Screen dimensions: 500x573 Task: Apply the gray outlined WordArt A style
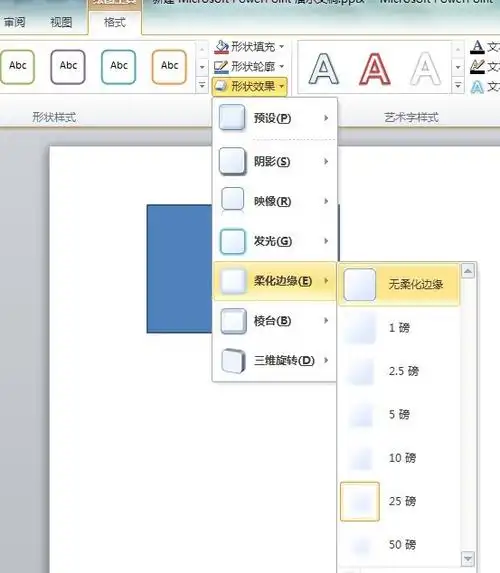[324, 68]
